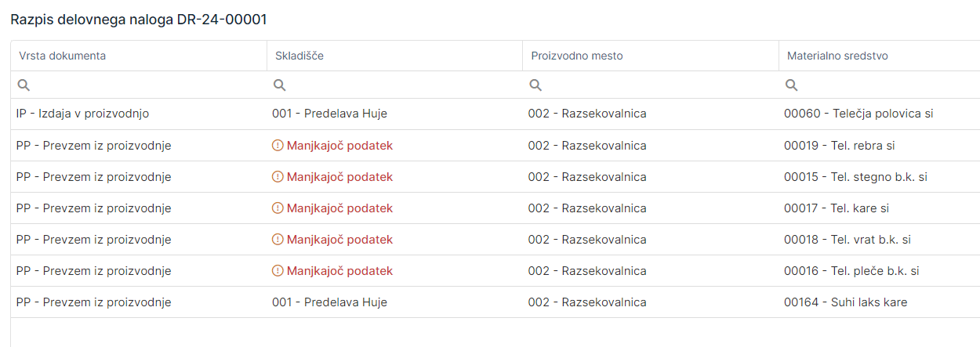Click search icon under Skladišče column
This screenshot has width=980, height=347.
tap(279, 85)
